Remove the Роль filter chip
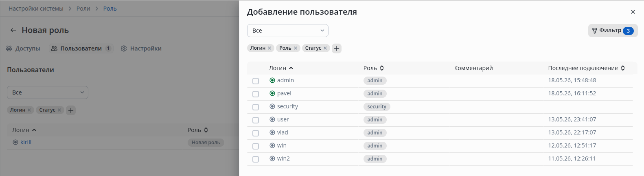Image resolution: width=644 pixels, height=176 pixels. (x=296, y=48)
